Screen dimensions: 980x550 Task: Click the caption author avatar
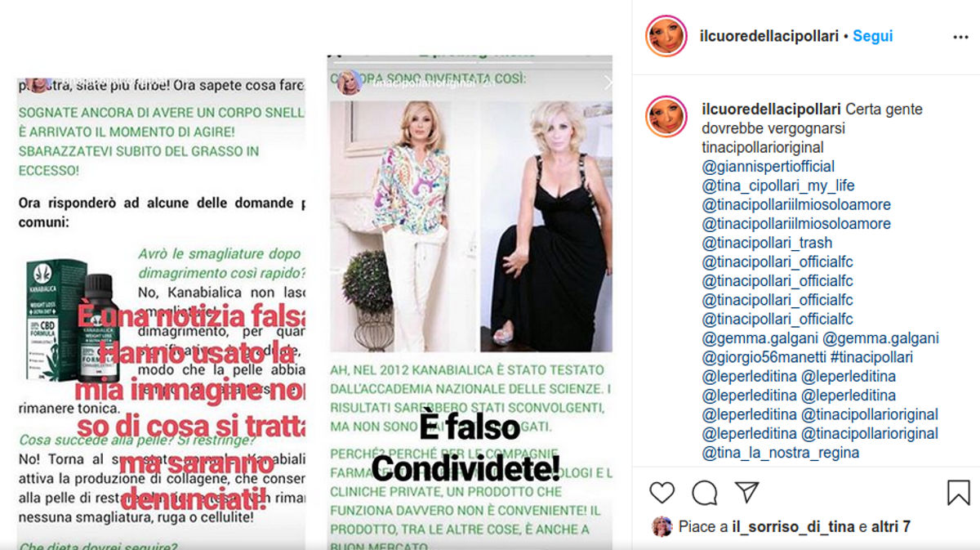click(x=666, y=116)
